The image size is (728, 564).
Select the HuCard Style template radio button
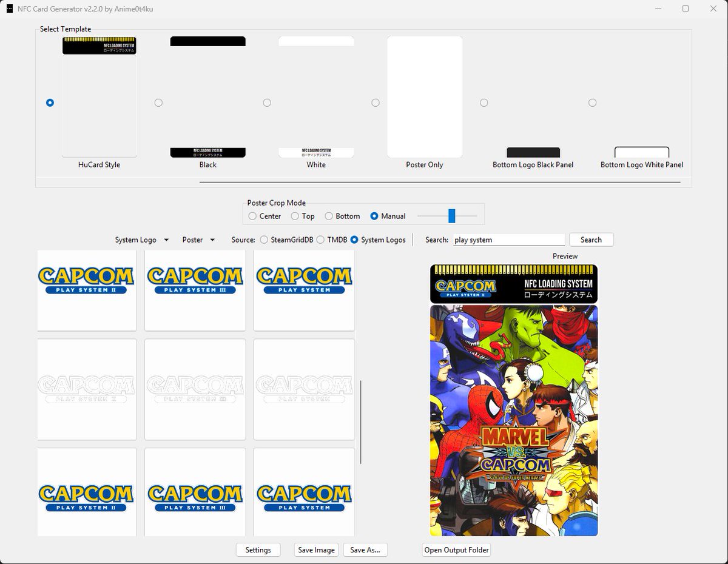pyautogui.click(x=50, y=103)
